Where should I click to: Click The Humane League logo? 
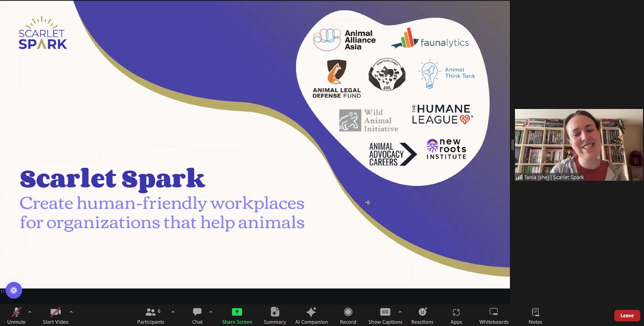(442, 114)
